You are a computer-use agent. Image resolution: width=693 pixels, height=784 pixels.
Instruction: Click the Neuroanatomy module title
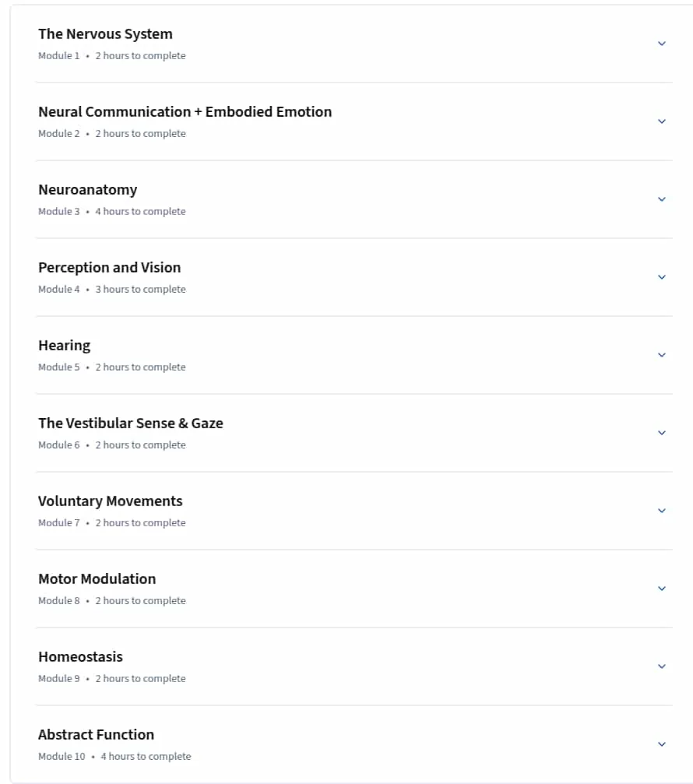(x=87, y=190)
